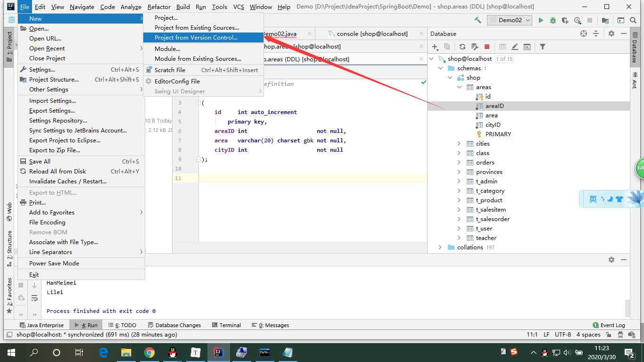Expand the cities table node
Screen dimensions: 644x362
[x=459, y=144]
